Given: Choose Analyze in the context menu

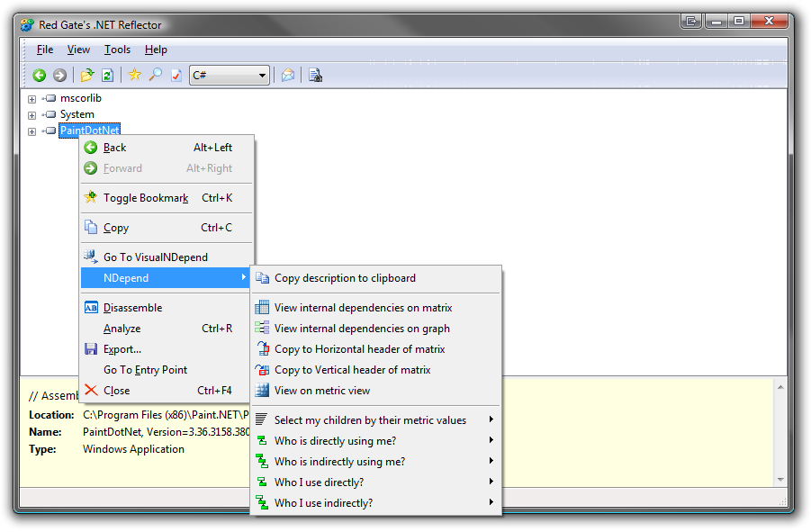Looking at the screenshot, I should click(167, 329).
